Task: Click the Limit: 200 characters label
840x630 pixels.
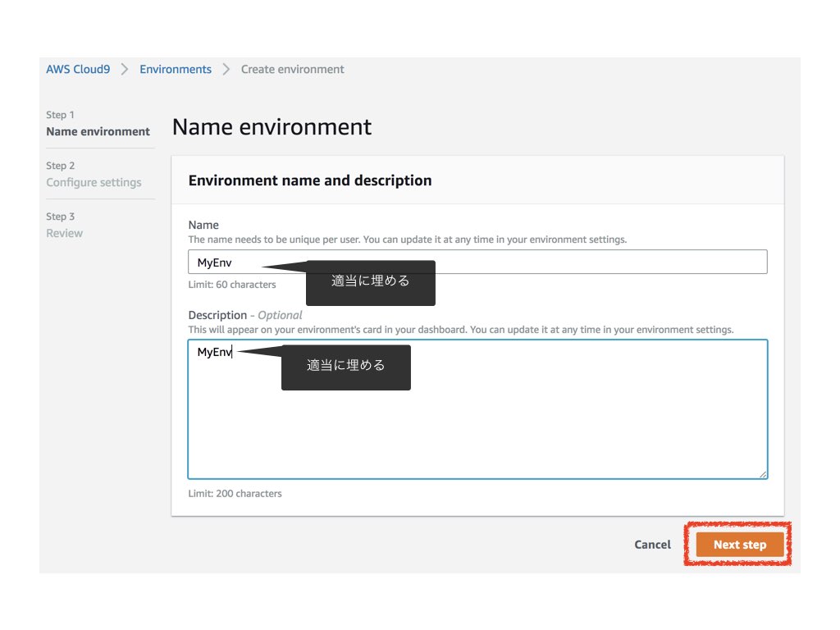Action: pyautogui.click(x=234, y=493)
